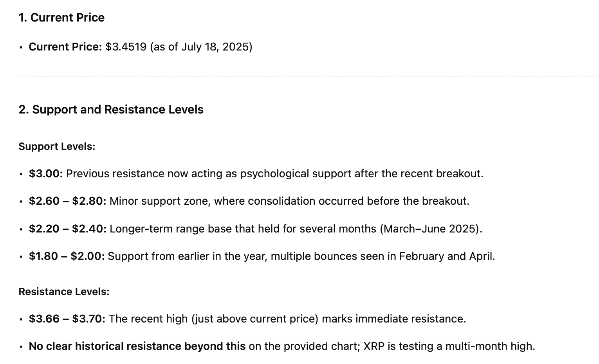
Task: Click the horizontal divider under Current Price
Action: (309, 77)
